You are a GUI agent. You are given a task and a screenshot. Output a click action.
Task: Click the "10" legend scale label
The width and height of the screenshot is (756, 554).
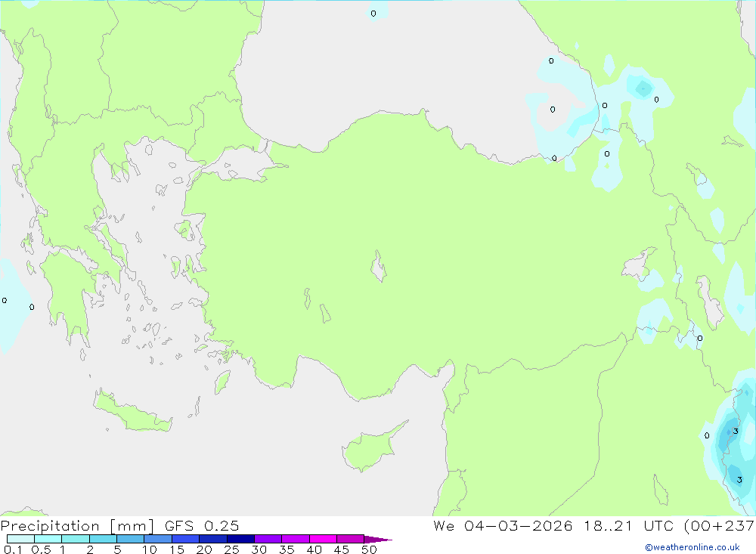[150, 549]
